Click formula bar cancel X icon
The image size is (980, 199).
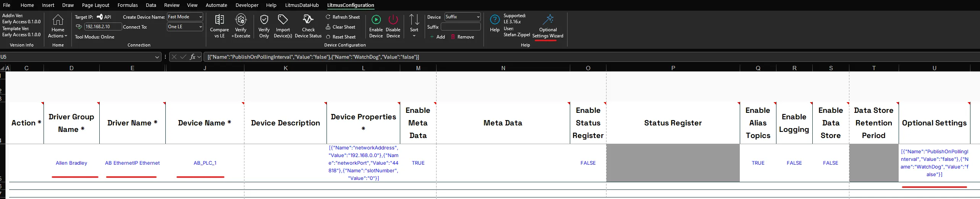[x=174, y=57]
